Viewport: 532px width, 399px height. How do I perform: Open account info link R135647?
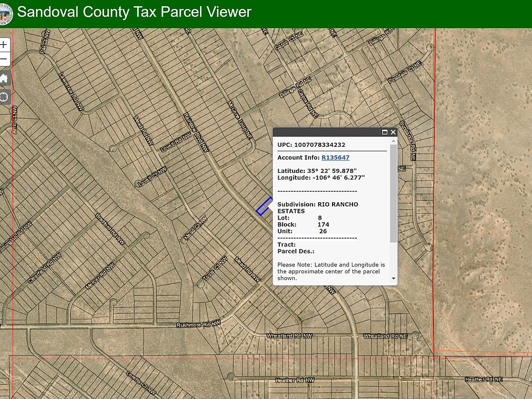coord(335,157)
